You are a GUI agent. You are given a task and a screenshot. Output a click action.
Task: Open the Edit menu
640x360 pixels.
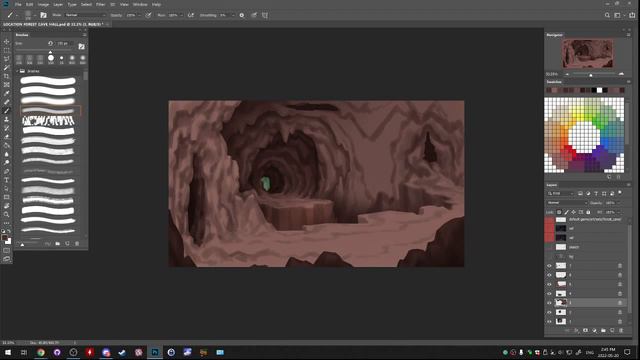click(x=30, y=4)
